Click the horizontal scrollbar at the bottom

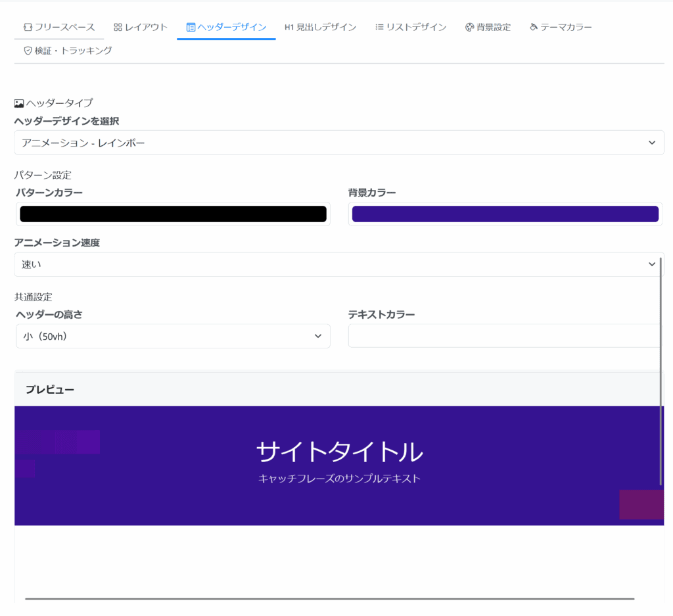click(x=330, y=598)
